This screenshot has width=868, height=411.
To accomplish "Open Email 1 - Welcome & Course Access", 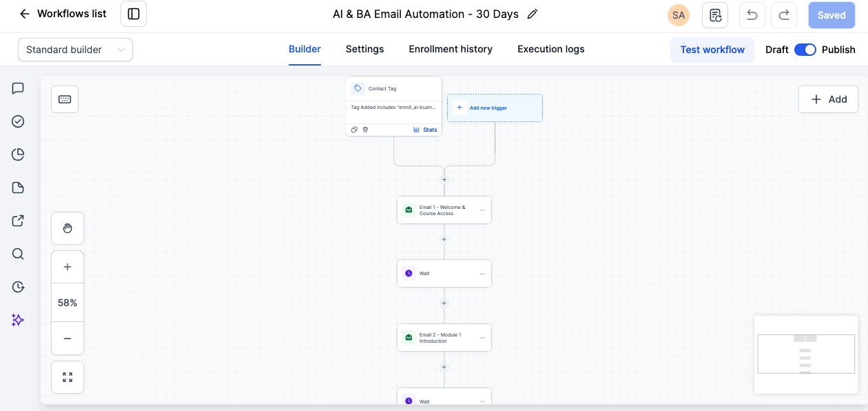I will tap(444, 210).
